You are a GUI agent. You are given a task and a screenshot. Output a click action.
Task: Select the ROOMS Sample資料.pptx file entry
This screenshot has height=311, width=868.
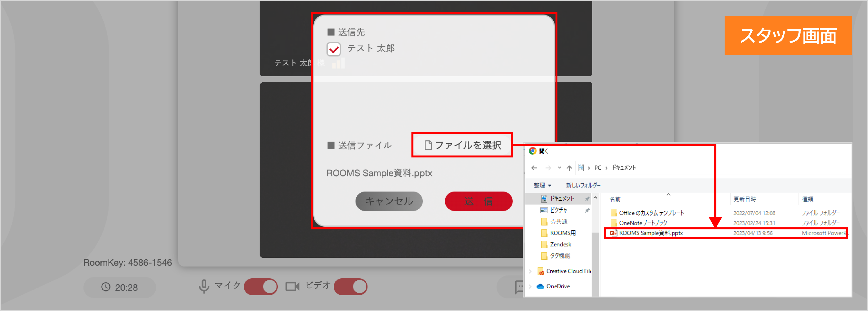[x=651, y=233]
